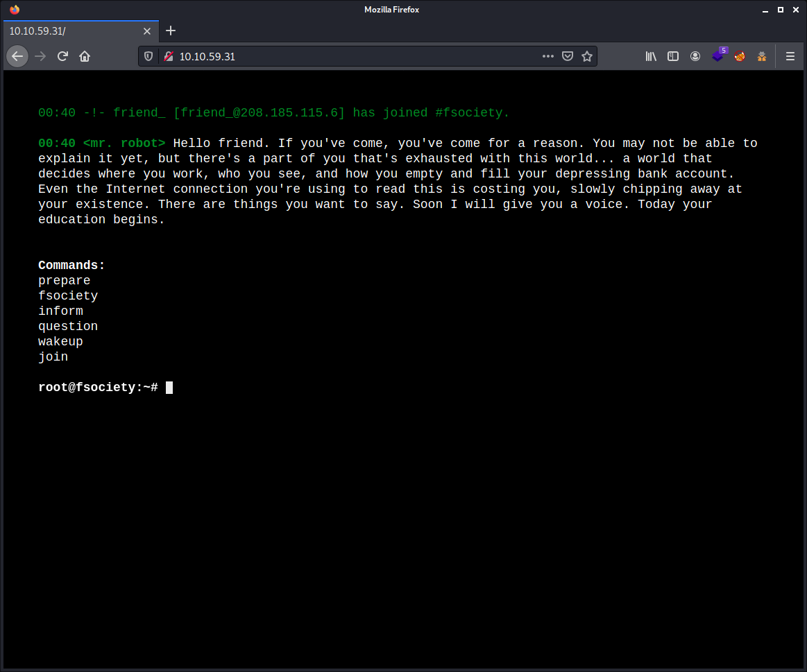Reload the current page
The width and height of the screenshot is (807, 672).
[62, 57]
